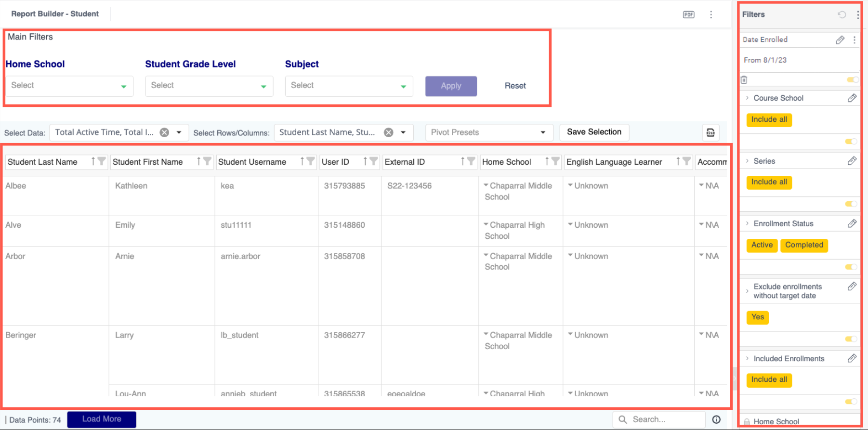Edit the Enrollment Status filter

pos(852,223)
